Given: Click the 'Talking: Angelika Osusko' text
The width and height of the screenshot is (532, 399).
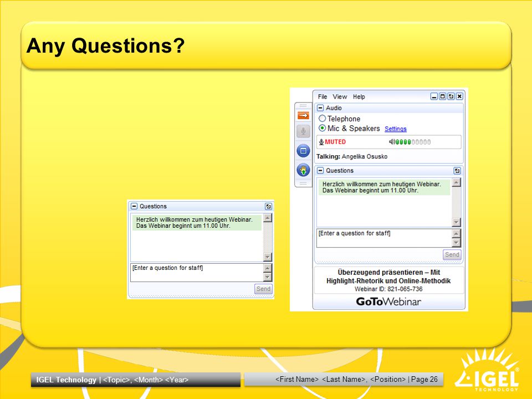Looking at the screenshot, I should tap(352, 156).
